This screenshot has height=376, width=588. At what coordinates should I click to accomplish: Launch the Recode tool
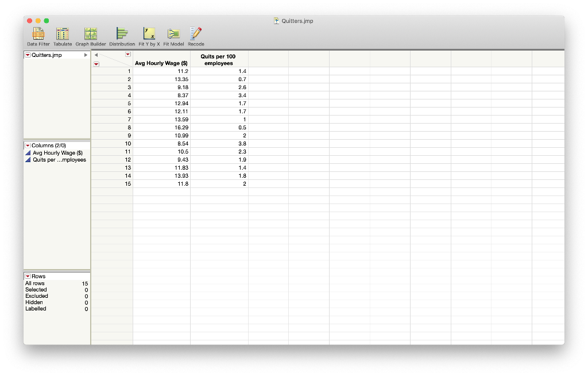click(x=195, y=34)
